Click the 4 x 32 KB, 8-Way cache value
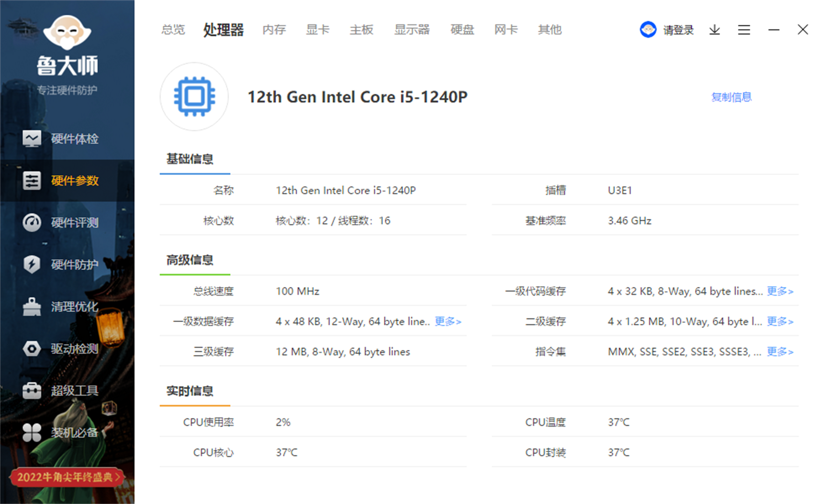Image resolution: width=824 pixels, height=504 pixels. (x=685, y=291)
